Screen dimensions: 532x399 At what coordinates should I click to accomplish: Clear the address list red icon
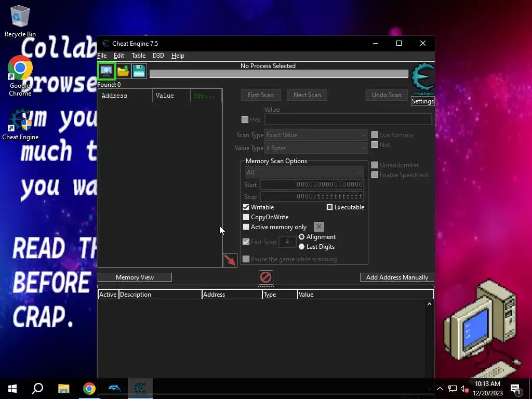(265, 277)
